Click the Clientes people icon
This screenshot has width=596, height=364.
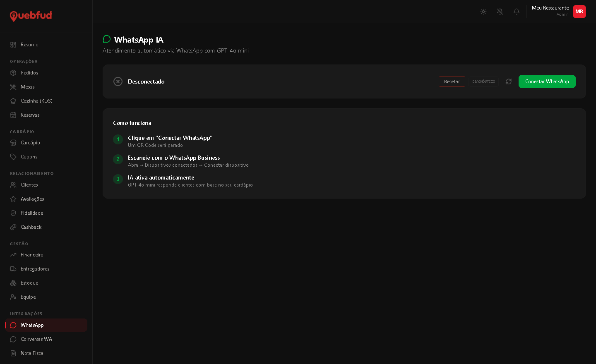13,185
